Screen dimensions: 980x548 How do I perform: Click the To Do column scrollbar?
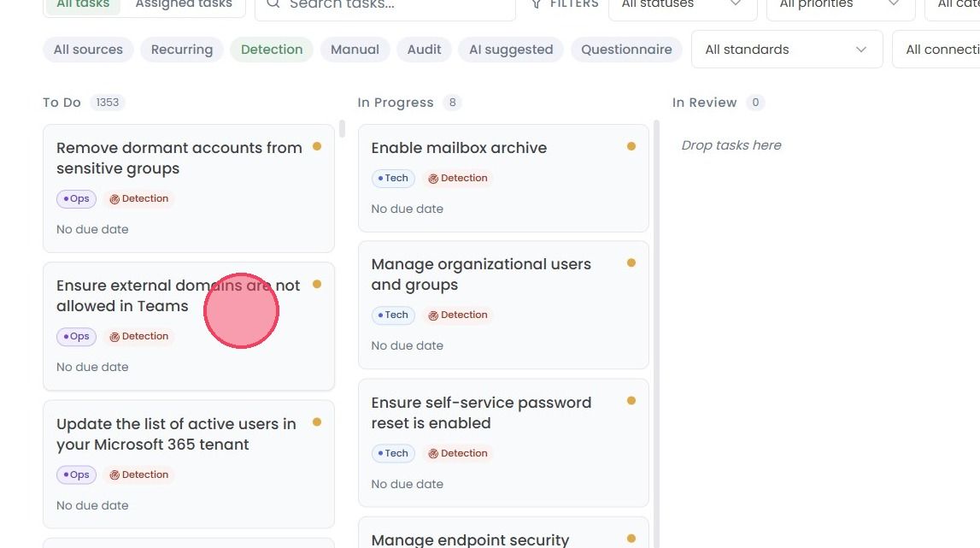[x=342, y=128]
